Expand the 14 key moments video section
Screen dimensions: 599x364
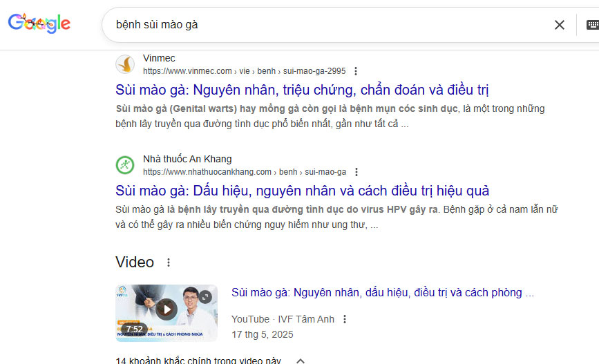click(x=301, y=361)
